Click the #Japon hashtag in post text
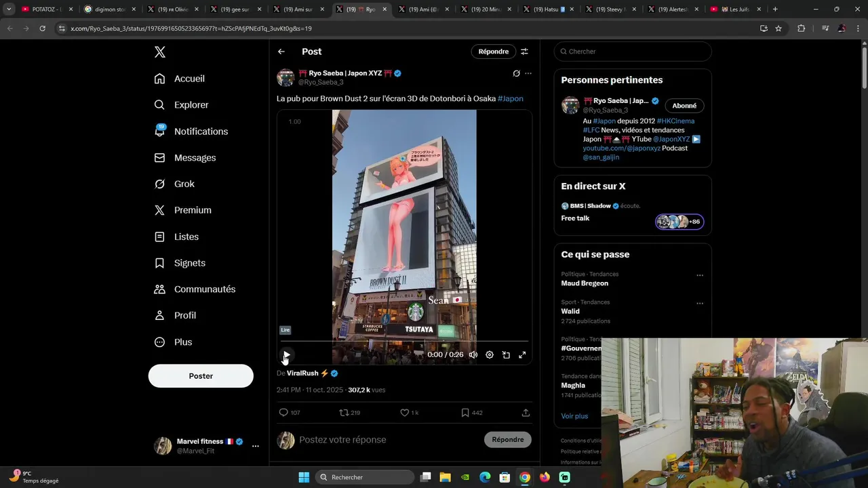 [511, 99]
